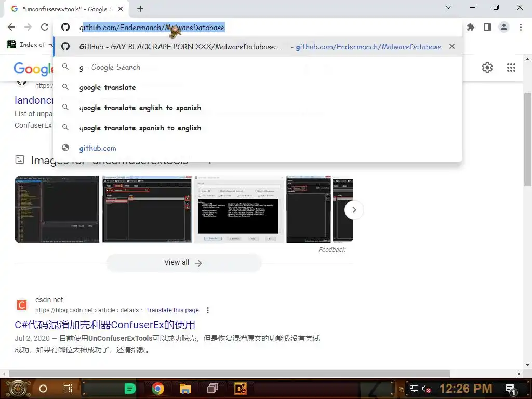Open the notification center icon
The width and height of the screenshot is (532, 399).
(x=511, y=389)
